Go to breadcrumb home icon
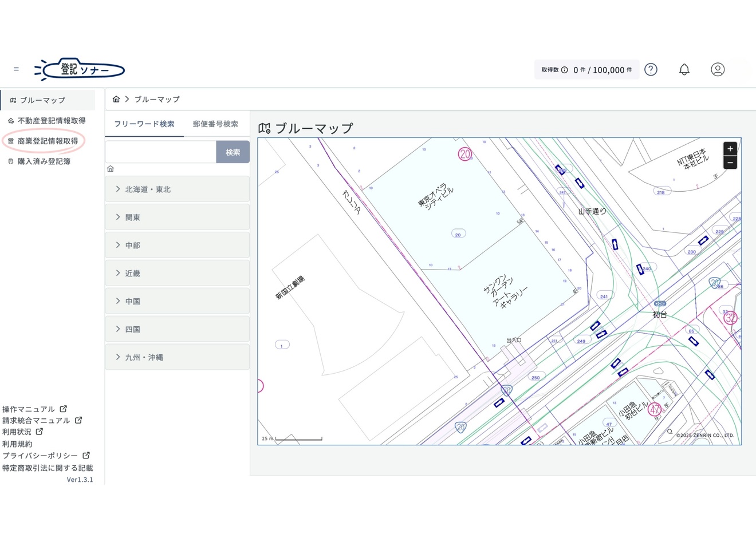Screen dimensions: 756x534 point(116,99)
